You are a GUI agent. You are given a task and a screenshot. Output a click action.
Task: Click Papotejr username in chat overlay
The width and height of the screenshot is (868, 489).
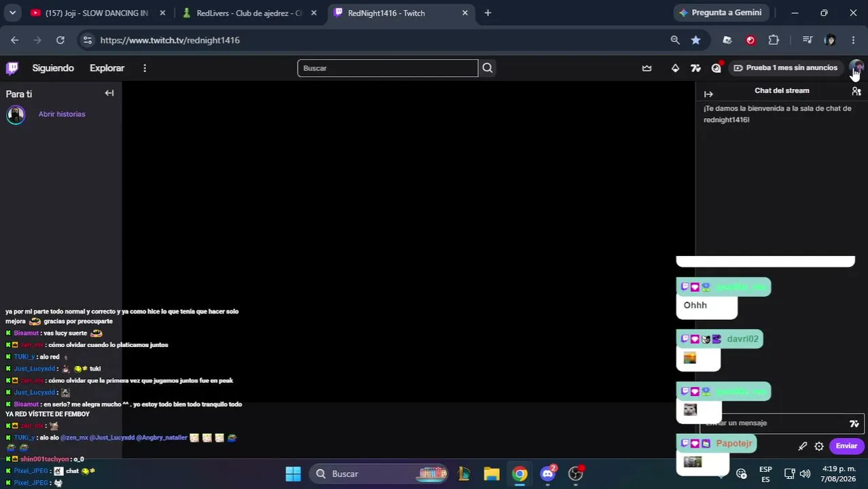click(x=734, y=443)
